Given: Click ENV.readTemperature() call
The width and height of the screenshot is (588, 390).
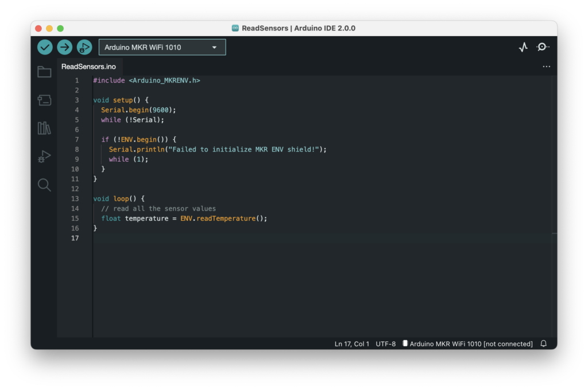Looking at the screenshot, I should [x=223, y=219].
